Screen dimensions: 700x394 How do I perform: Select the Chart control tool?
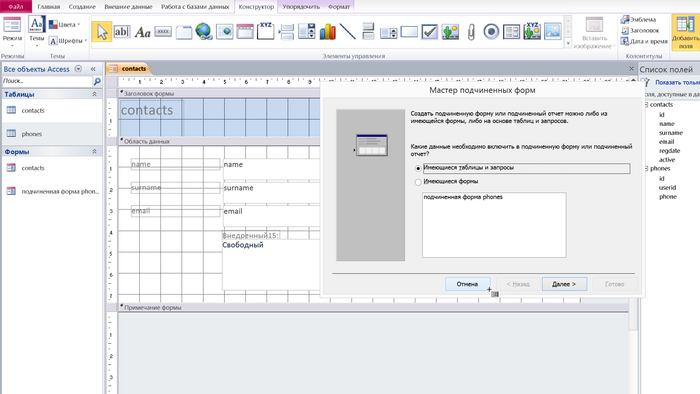coord(327,32)
